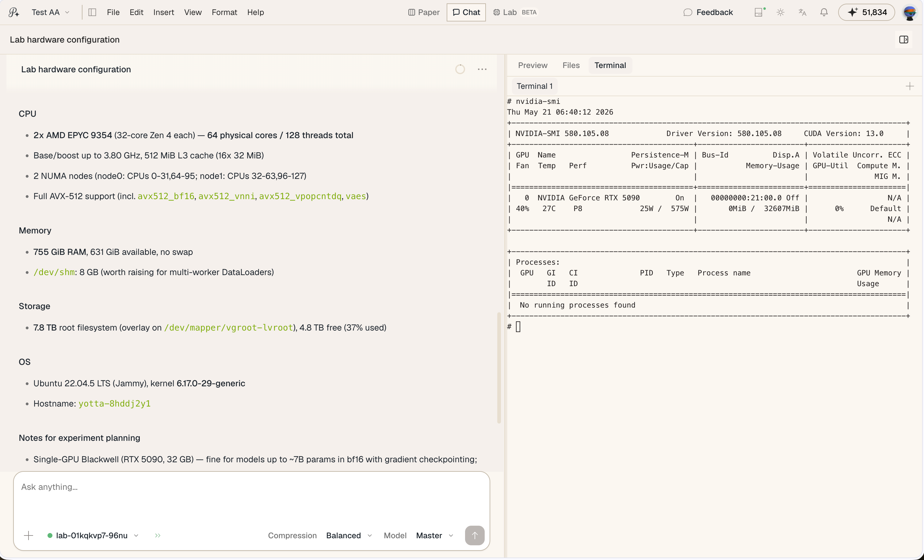The image size is (924, 560).
Task: Open the three-dots chat options menu
Action: 482,69
